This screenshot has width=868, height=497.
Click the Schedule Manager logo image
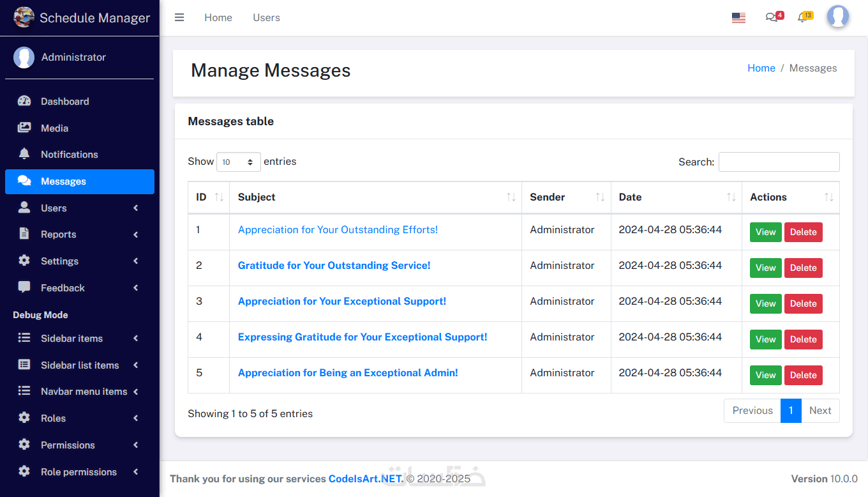(x=24, y=17)
